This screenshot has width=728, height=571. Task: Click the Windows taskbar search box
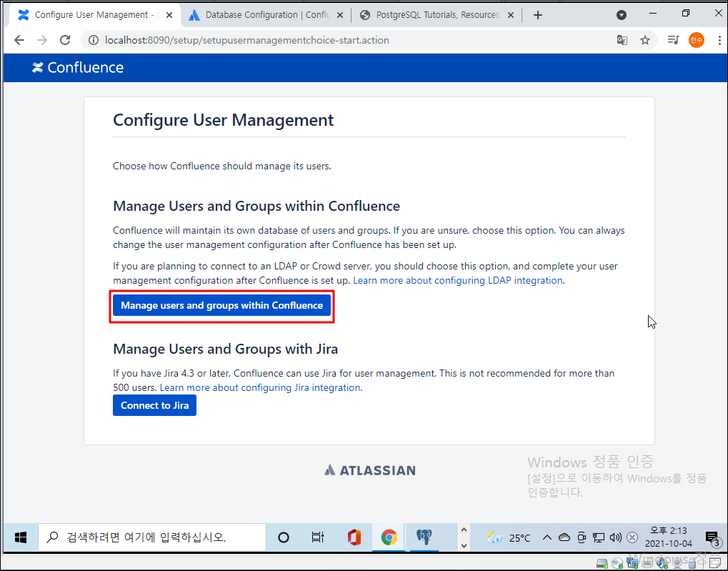(x=152, y=537)
